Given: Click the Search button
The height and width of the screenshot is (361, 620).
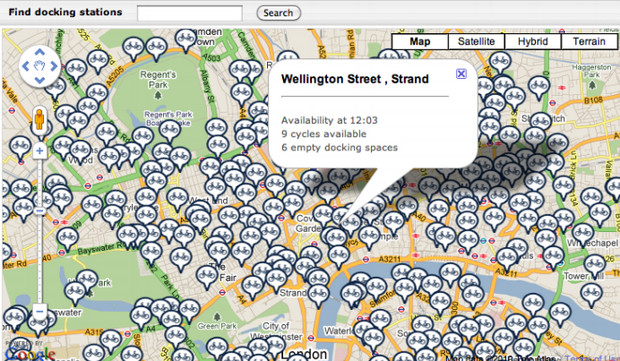Looking at the screenshot, I should [x=278, y=13].
